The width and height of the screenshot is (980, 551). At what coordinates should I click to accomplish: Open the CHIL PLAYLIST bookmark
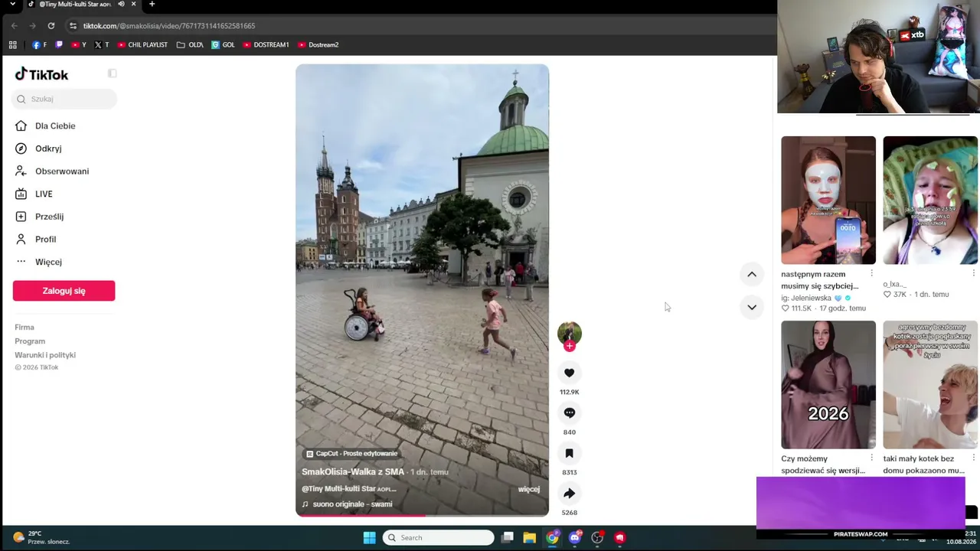(142, 45)
